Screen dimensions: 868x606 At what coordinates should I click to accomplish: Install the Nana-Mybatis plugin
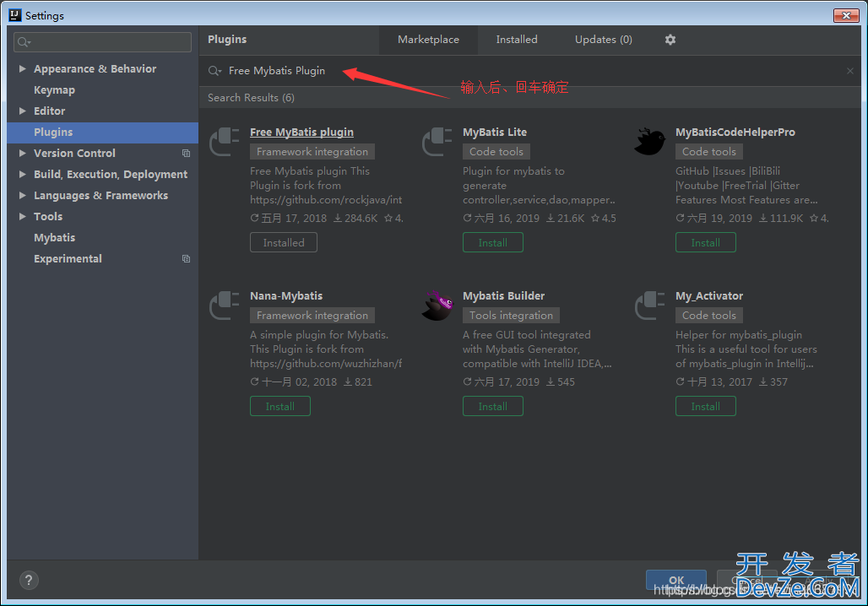coord(280,406)
